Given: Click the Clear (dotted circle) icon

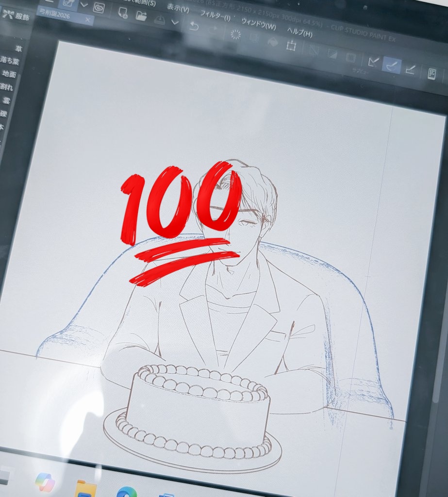Looking at the screenshot, I should 235,34.
